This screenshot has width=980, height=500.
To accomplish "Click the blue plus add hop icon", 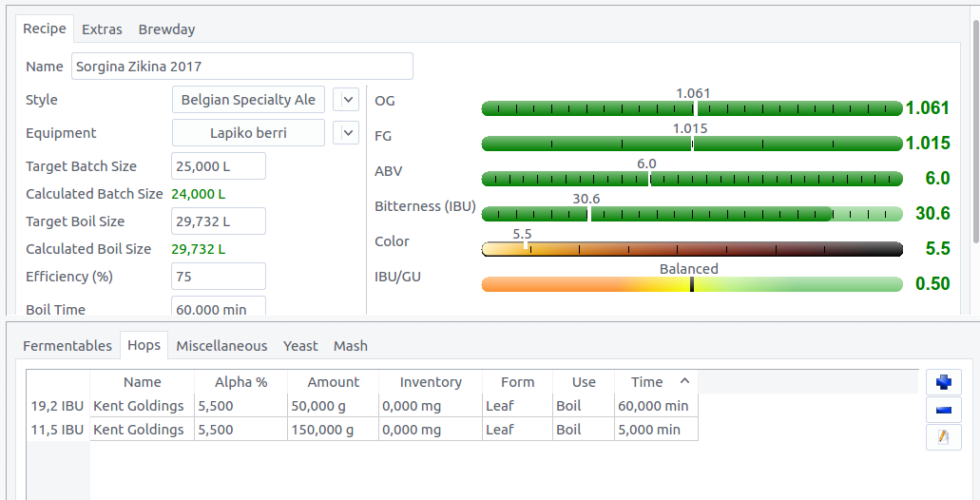I will (x=943, y=382).
